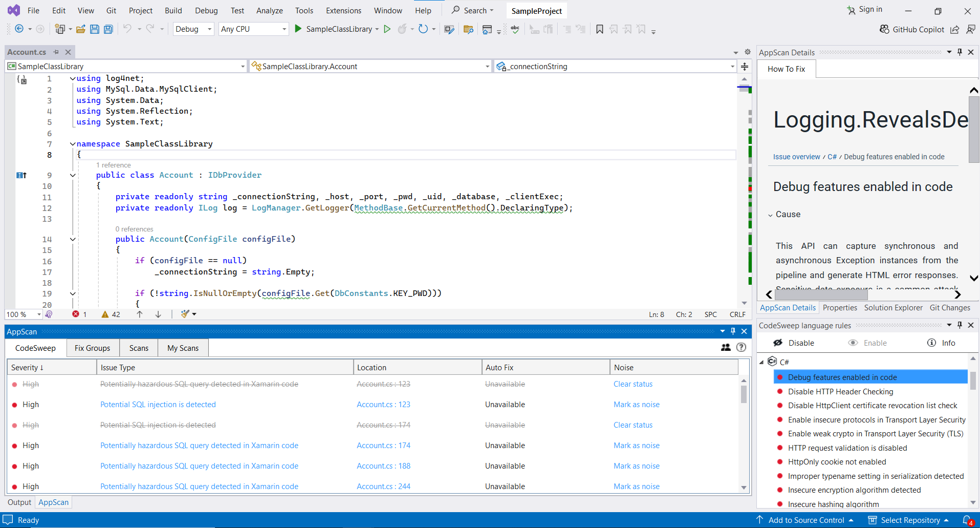Switch to the Fix Groups tab
This screenshot has height=528, width=980.
(x=92, y=348)
